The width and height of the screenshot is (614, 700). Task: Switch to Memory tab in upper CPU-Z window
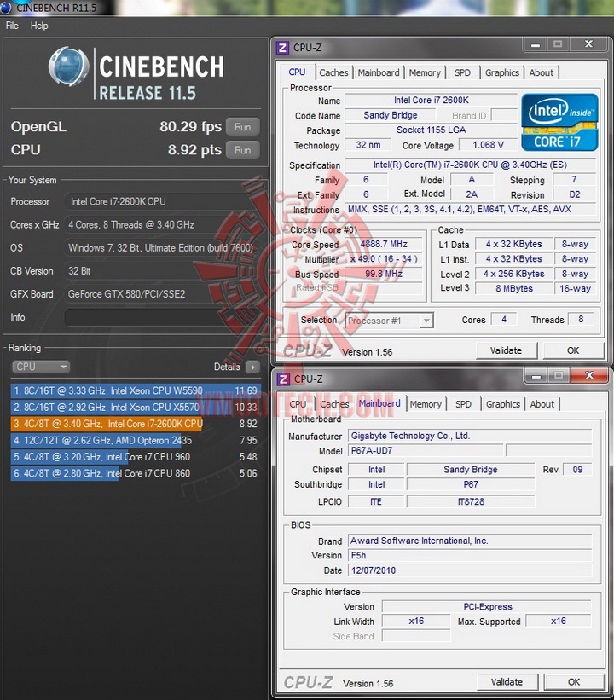(425, 72)
